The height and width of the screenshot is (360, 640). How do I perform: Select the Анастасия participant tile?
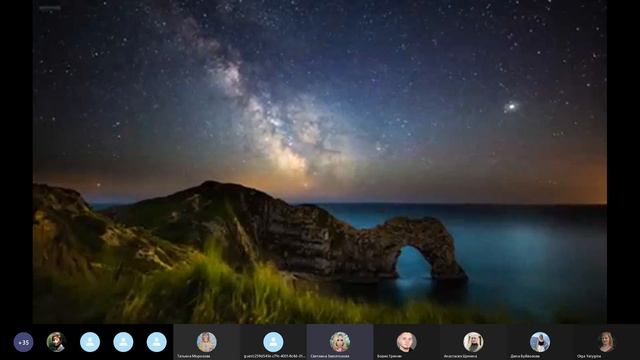click(x=473, y=342)
